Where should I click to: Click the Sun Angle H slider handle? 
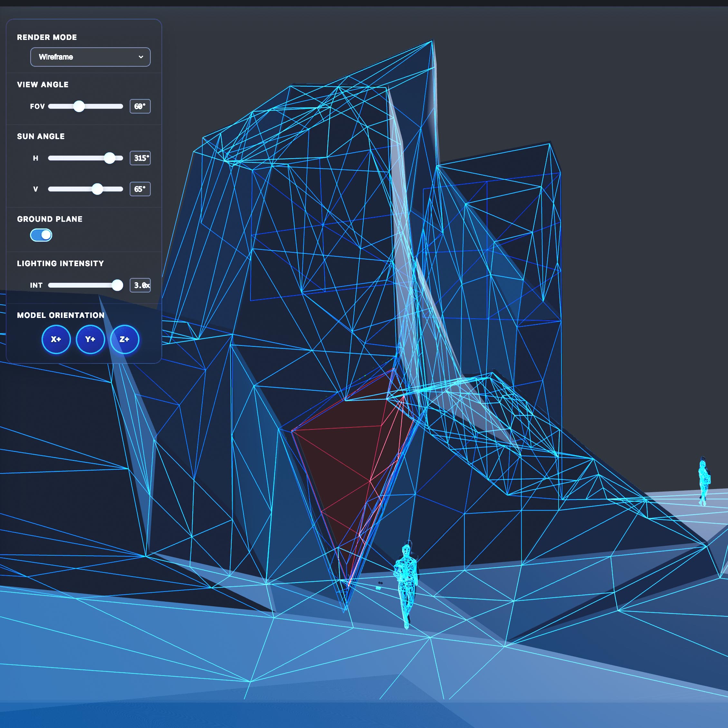coord(109,158)
